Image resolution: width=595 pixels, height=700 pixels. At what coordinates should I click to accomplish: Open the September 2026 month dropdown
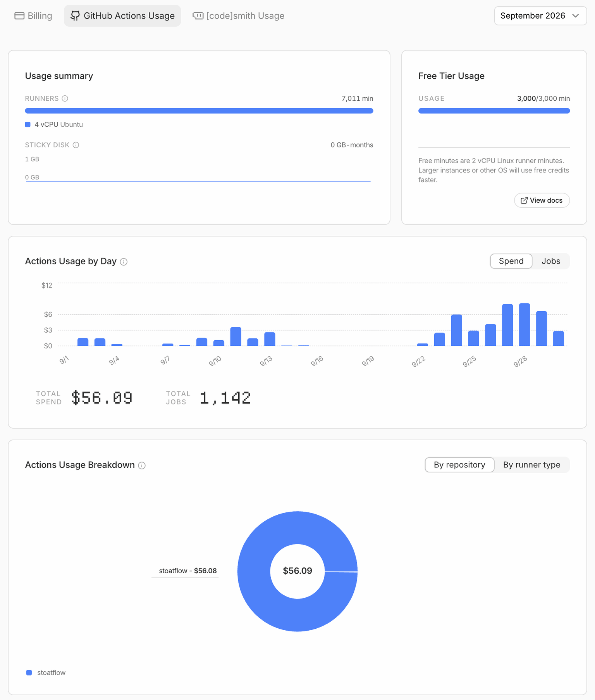point(540,16)
